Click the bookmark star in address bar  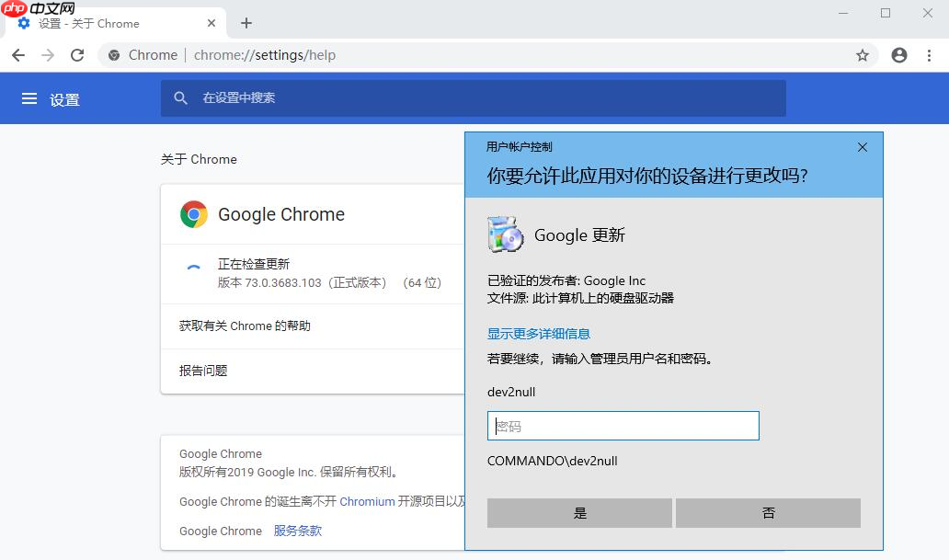click(x=863, y=55)
